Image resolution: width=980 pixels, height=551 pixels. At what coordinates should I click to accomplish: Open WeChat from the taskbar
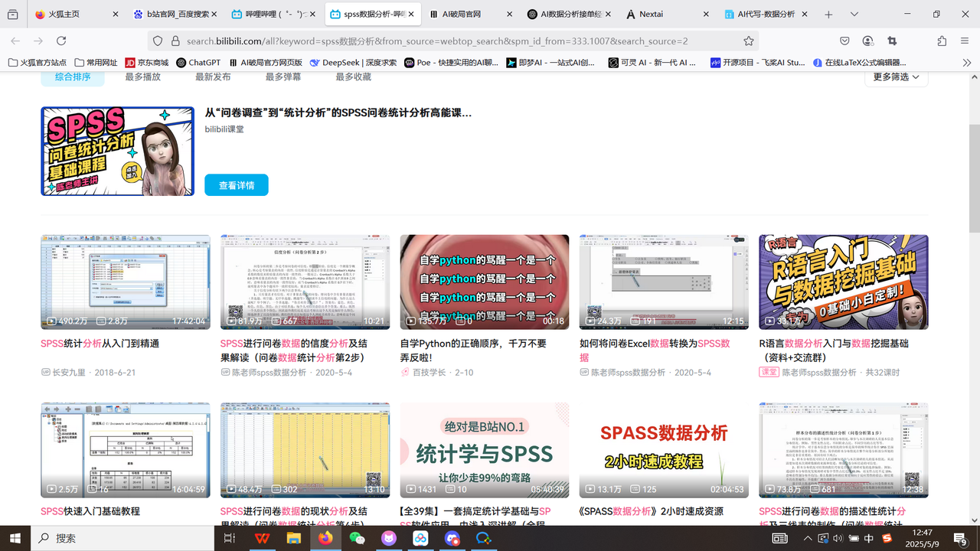point(357,538)
